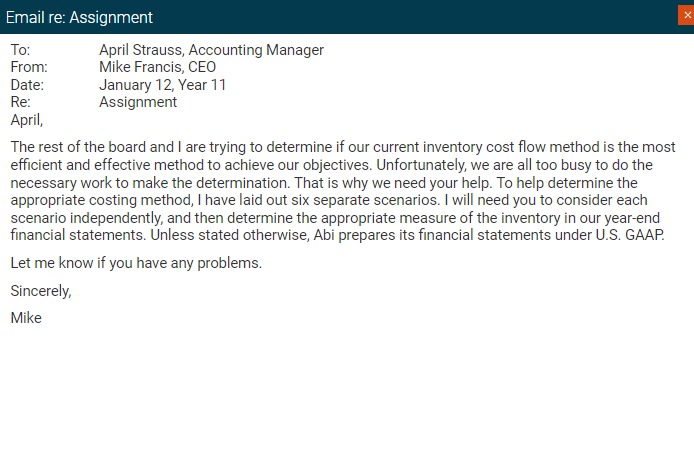This screenshot has height=463, width=694.
Task: Click sender name 'Mike Francis, CEO'
Action: [157, 67]
